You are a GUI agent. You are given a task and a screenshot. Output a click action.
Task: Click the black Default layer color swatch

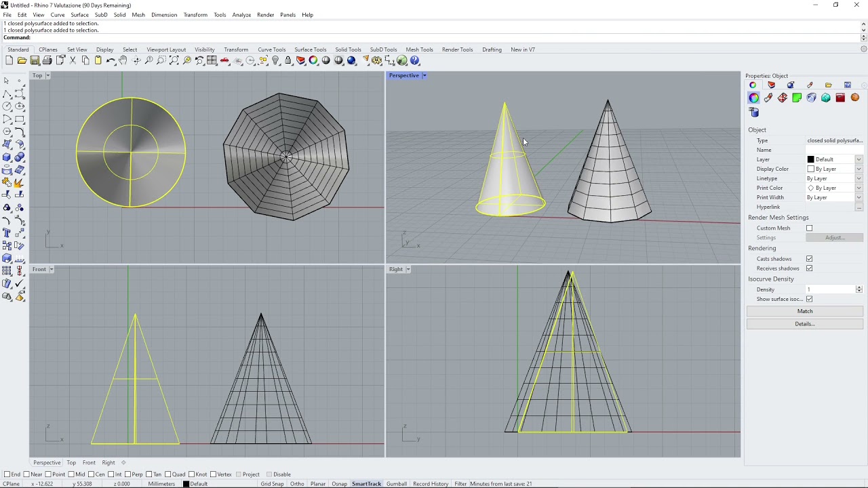pos(810,159)
